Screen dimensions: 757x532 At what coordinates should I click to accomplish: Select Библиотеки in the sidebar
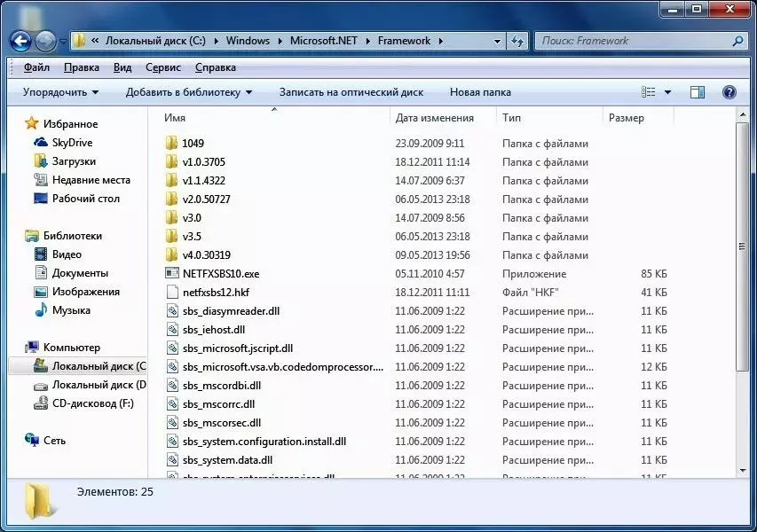63,236
